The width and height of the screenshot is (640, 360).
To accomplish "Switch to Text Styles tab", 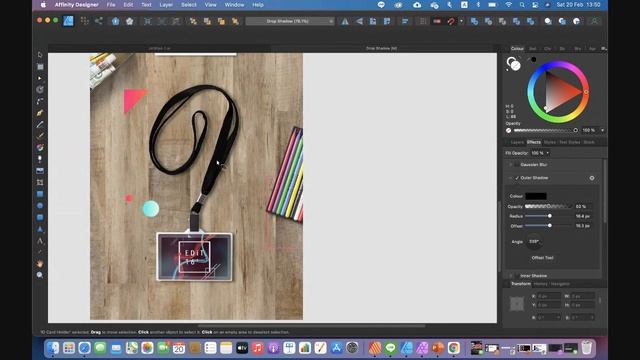I will coord(569,142).
